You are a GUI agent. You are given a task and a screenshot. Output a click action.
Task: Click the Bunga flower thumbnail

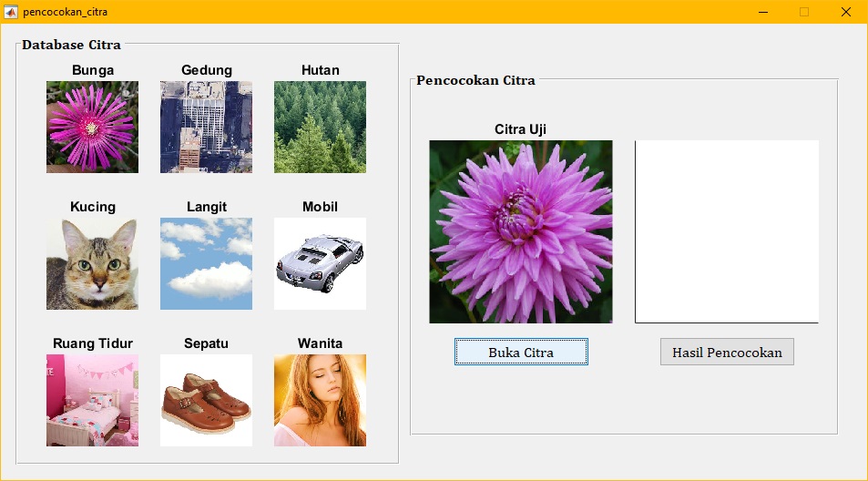pos(92,127)
